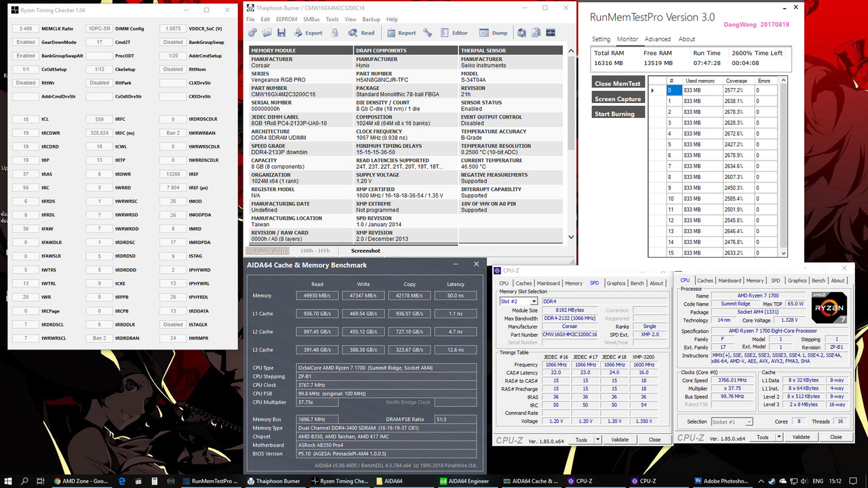Click Read in the Thaiphoon Burner toolbar
This screenshot has width=868, height=488.
tap(361, 33)
